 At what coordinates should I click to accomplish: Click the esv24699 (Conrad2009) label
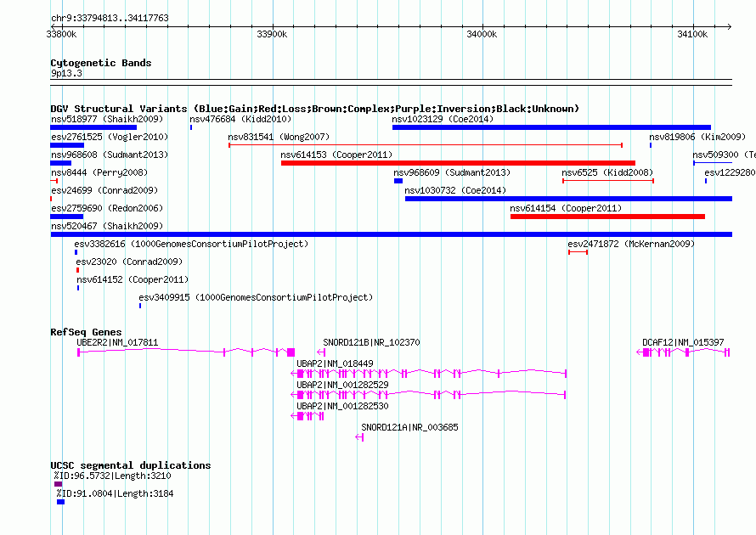click(104, 190)
